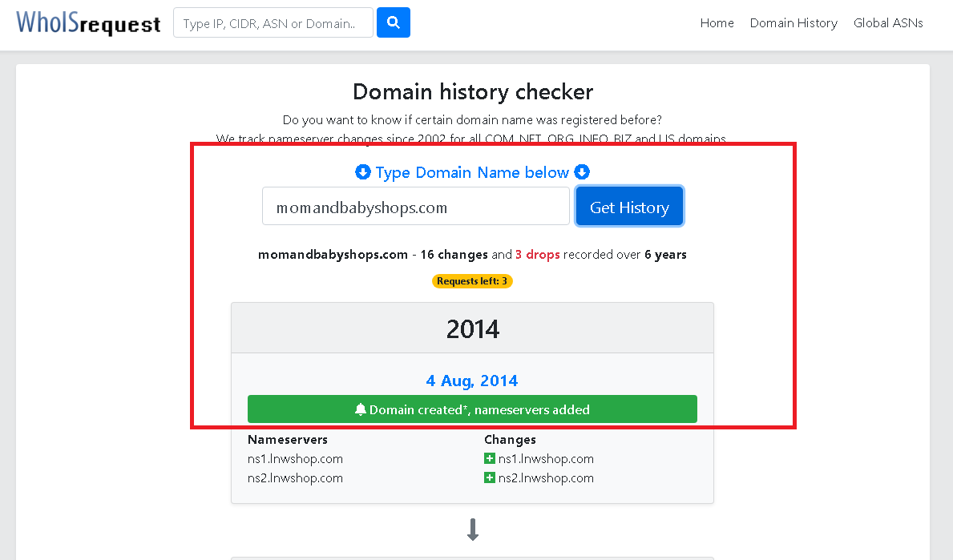Open the Home menu link
Screen dimensions: 953x560
(717, 23)
